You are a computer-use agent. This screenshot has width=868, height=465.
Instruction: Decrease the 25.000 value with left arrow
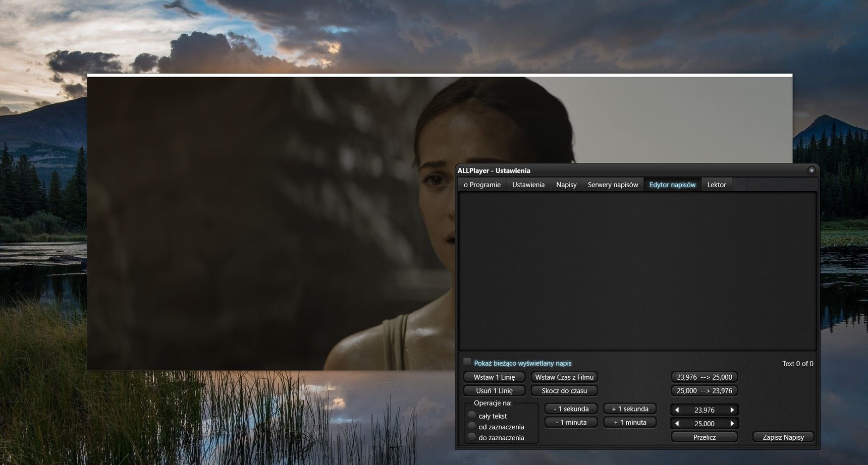(677, 424)
